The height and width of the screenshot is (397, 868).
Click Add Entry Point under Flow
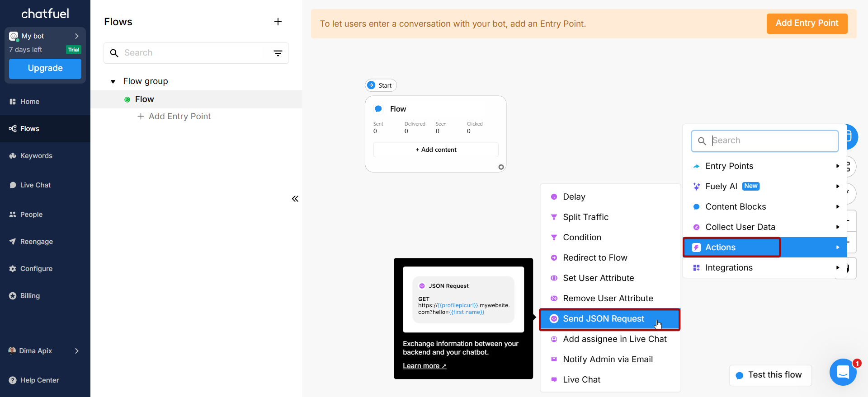pos(174,117)
